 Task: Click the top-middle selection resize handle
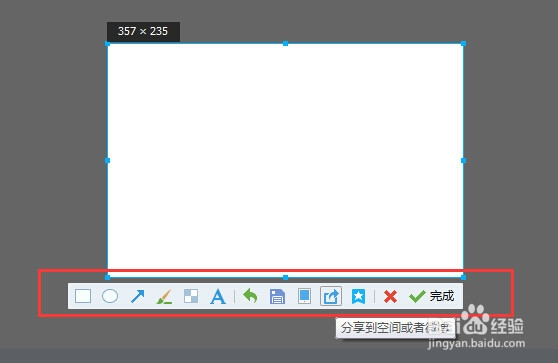(x=285, y=43)
